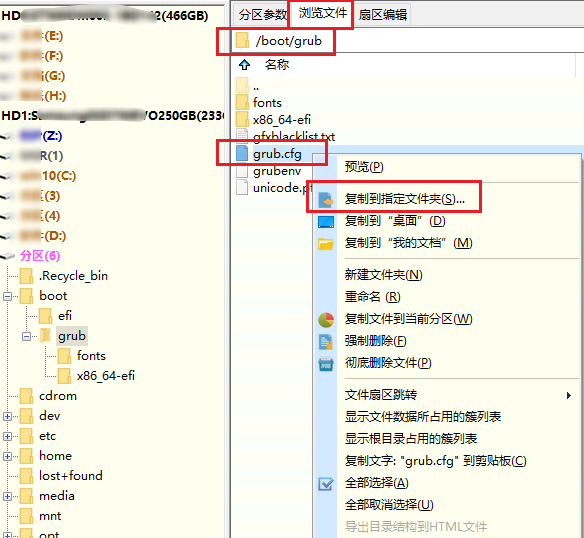The image size is (584, 538).
Task: Choose 复制到指定文件夹(S)... menu item
Action: pyautogui.click(x=404, y=199)
